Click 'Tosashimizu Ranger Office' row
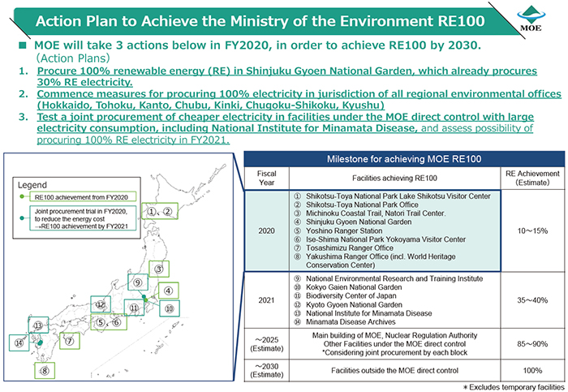568x392 pixels. click(343, 248)
